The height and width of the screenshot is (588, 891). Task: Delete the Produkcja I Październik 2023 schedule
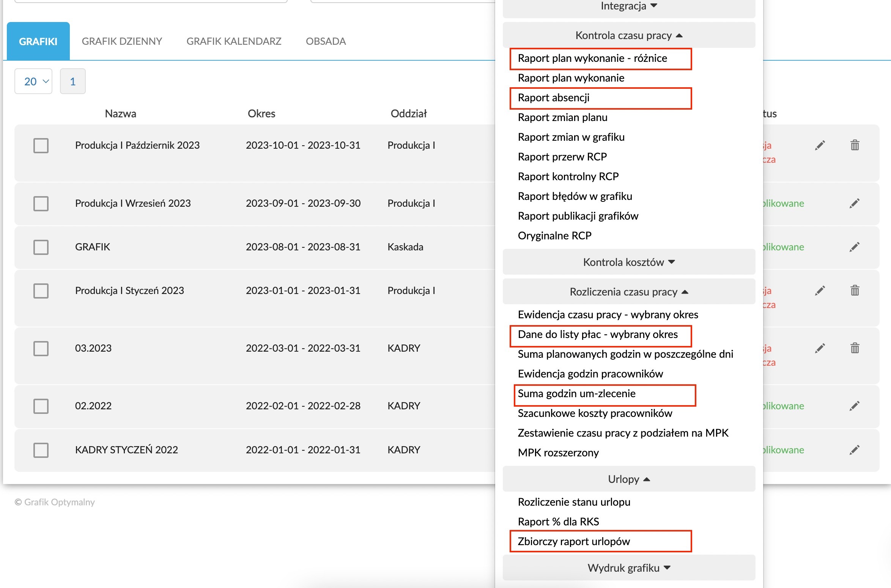click(855, 145)
